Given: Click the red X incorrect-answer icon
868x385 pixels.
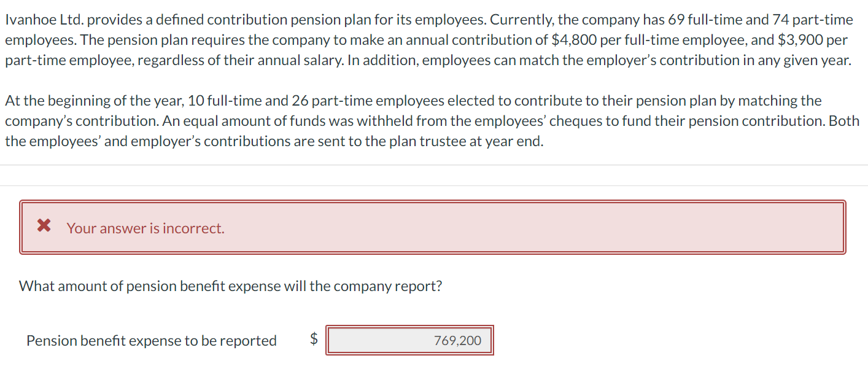Looking at the screenshot, I should click(43, 226).
